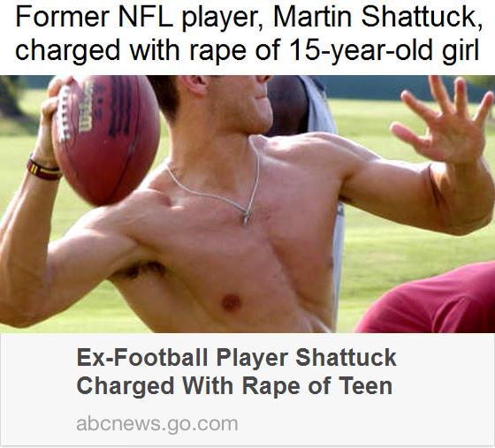Click the football in the photo

(106, 139)
